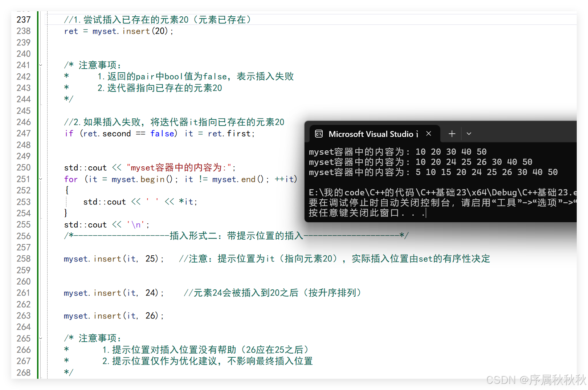Expand the console tab dropdown chevron

click(469, 134)
